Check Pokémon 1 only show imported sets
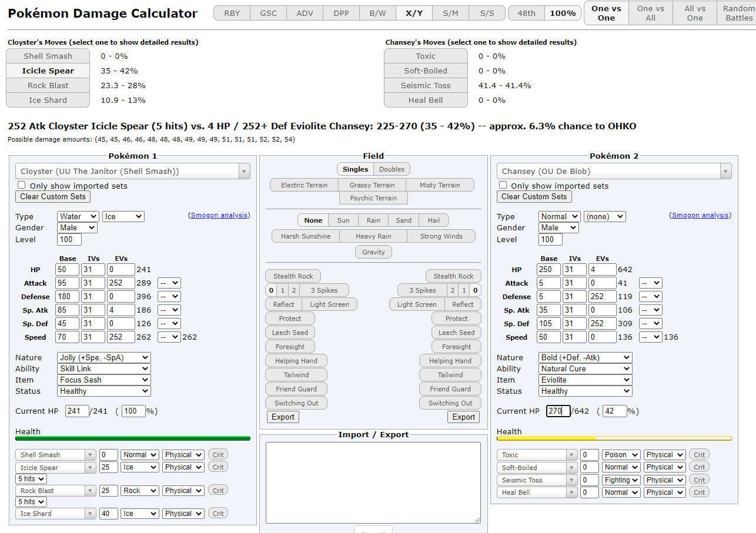Screen dimensions: 756x533 (x=22, y=185)
